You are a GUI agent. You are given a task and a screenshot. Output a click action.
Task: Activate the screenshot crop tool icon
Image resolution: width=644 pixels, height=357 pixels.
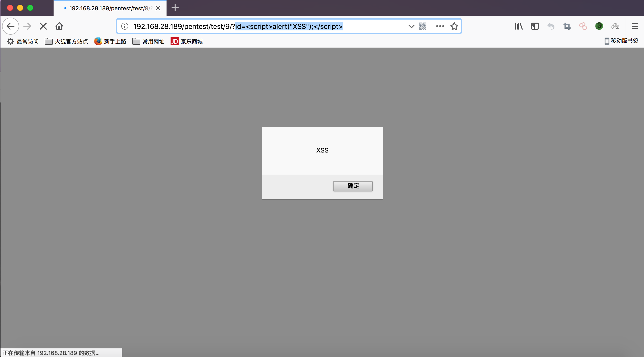567,26
